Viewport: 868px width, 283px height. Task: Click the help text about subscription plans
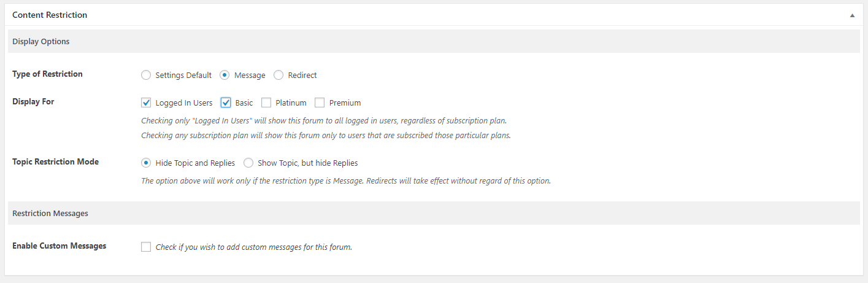coord(326,135)
